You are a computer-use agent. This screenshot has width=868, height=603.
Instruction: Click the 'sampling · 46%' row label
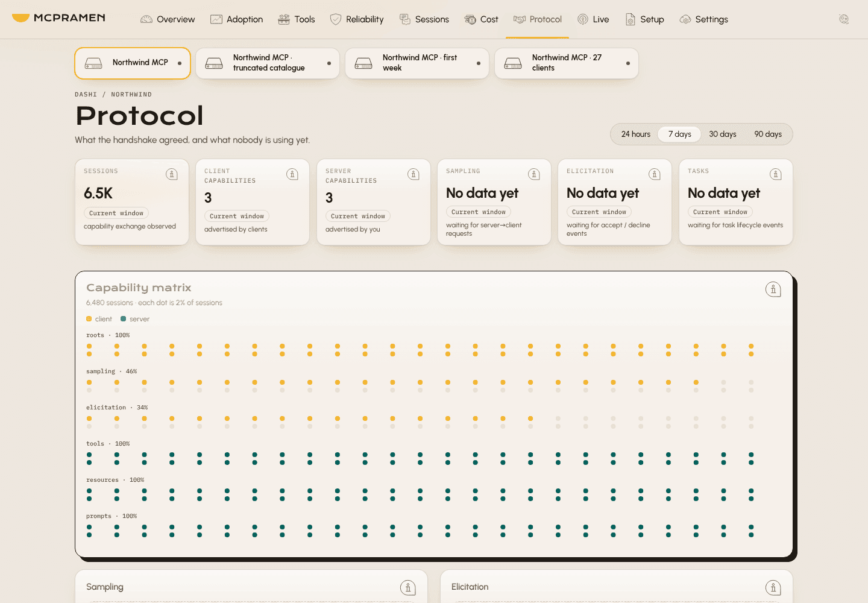(112, 371)
